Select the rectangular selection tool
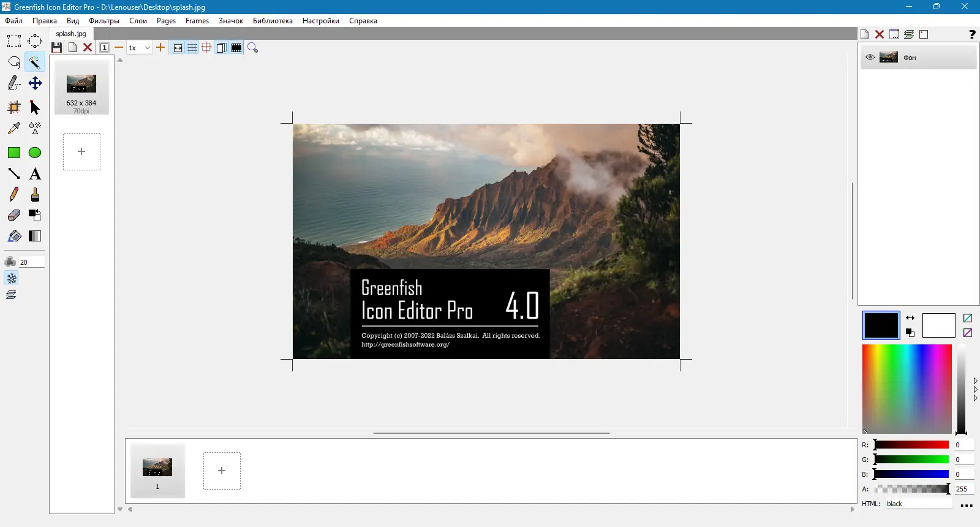The height and width of the screenshot is (527, 980). point(14,41)
